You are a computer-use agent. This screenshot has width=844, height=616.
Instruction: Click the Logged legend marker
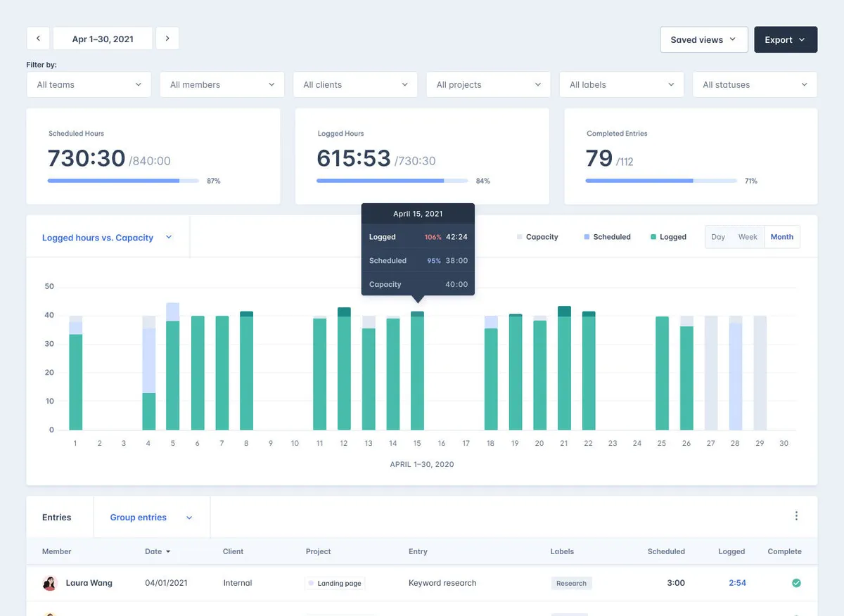pos(653,237)
